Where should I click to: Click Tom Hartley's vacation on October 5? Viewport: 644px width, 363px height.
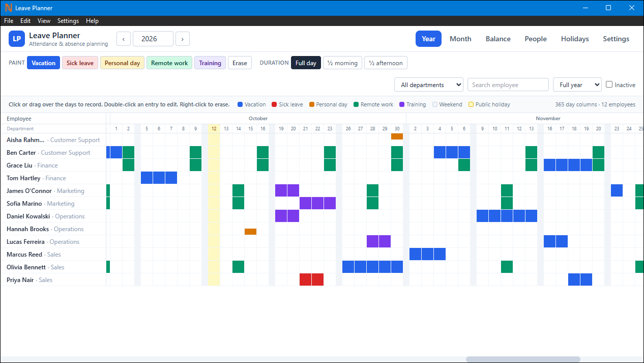147,178
